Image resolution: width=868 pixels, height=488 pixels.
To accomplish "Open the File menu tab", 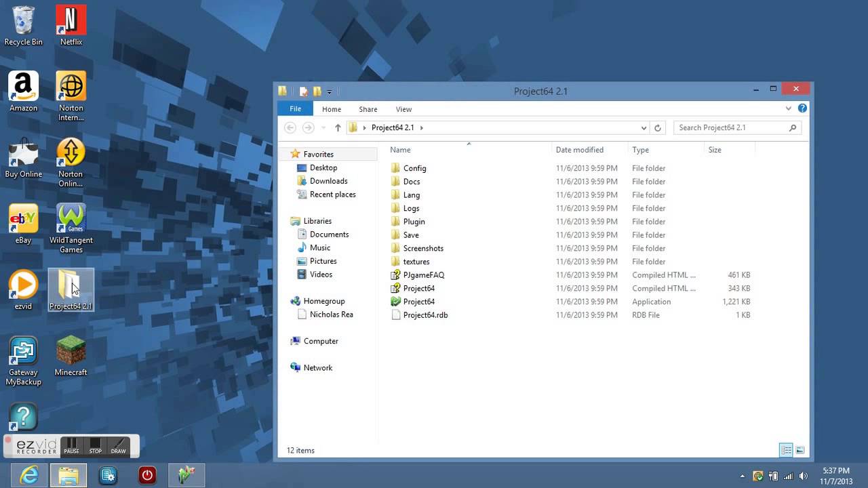I will (296, 109).
